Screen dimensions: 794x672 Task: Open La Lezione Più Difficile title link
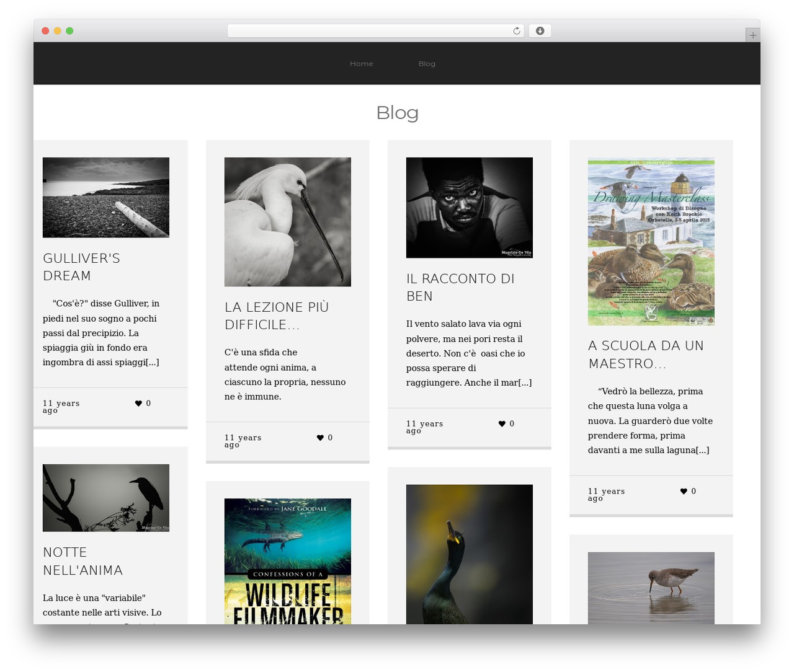point(277,316)
